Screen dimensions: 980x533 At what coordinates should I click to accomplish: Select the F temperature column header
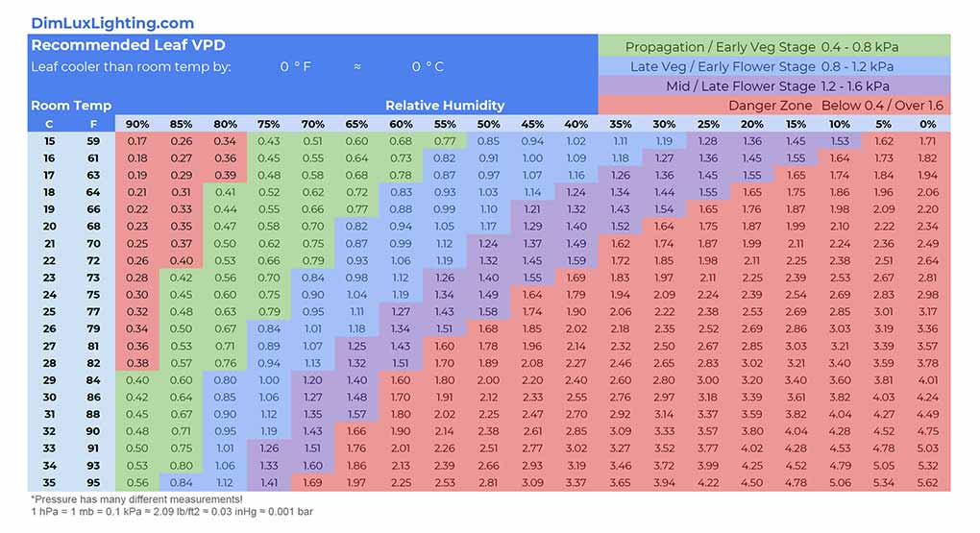point(92,124)
